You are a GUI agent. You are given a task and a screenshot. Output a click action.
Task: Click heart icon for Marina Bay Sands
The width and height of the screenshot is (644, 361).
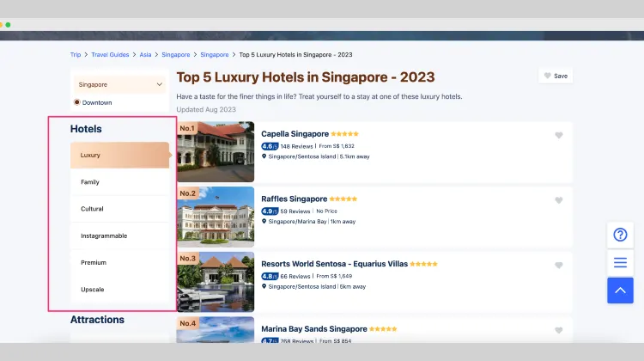pos(559,330)
